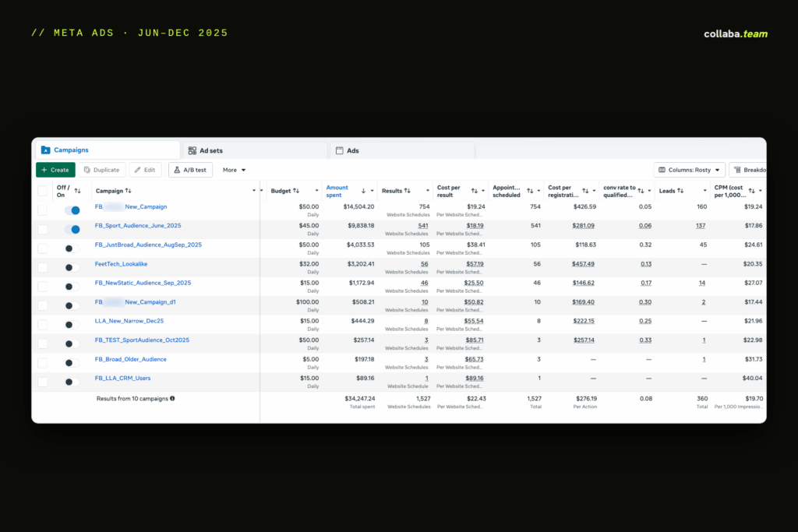798x532 pixels.
Task: Enable FeetTech_Lookalike campaign toggle
Action: (72, 267)
